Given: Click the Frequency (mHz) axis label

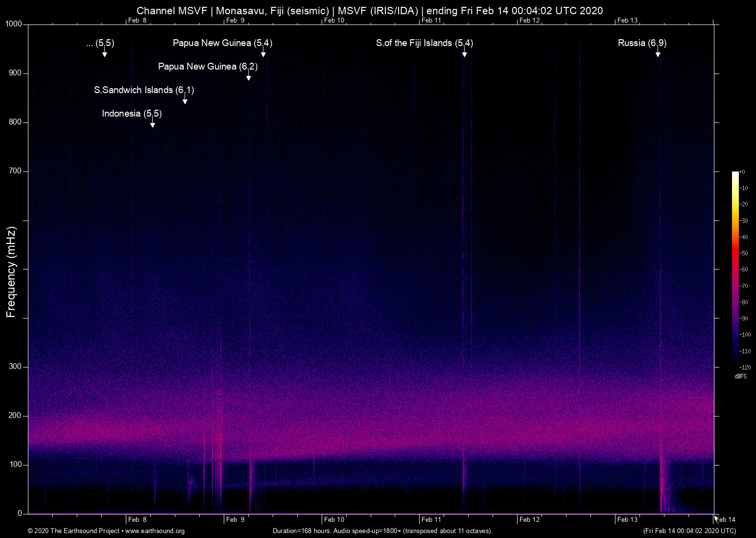Looking at the screenshot, I should (11, 272).
